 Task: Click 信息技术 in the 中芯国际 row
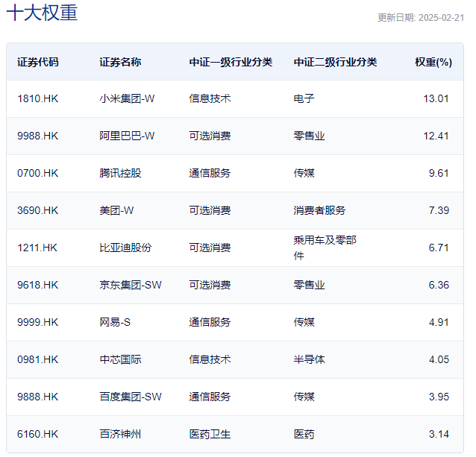pyautogui.click(x=210, y=359)
